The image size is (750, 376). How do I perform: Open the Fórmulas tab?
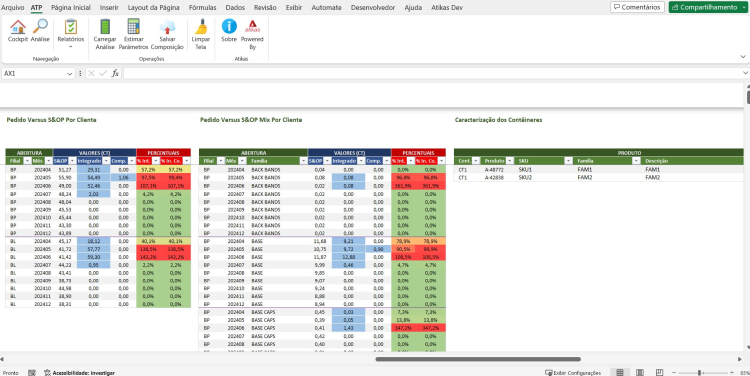202,8
